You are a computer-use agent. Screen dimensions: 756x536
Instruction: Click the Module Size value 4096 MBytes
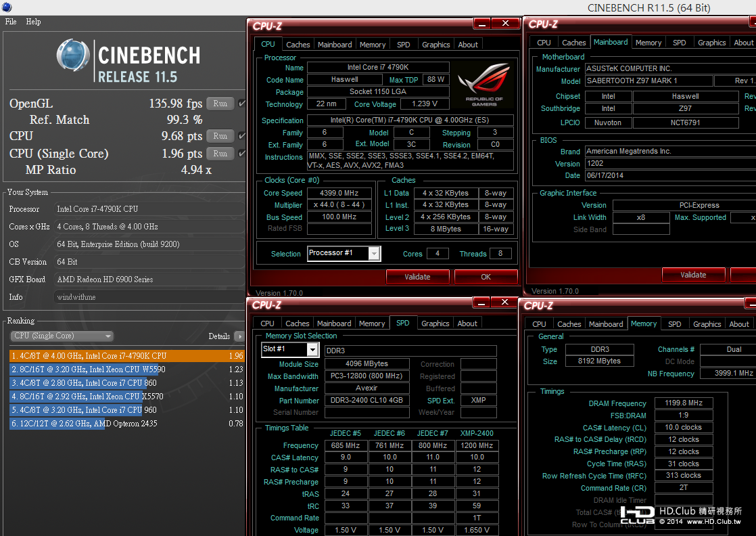click(x=367, y=364)
